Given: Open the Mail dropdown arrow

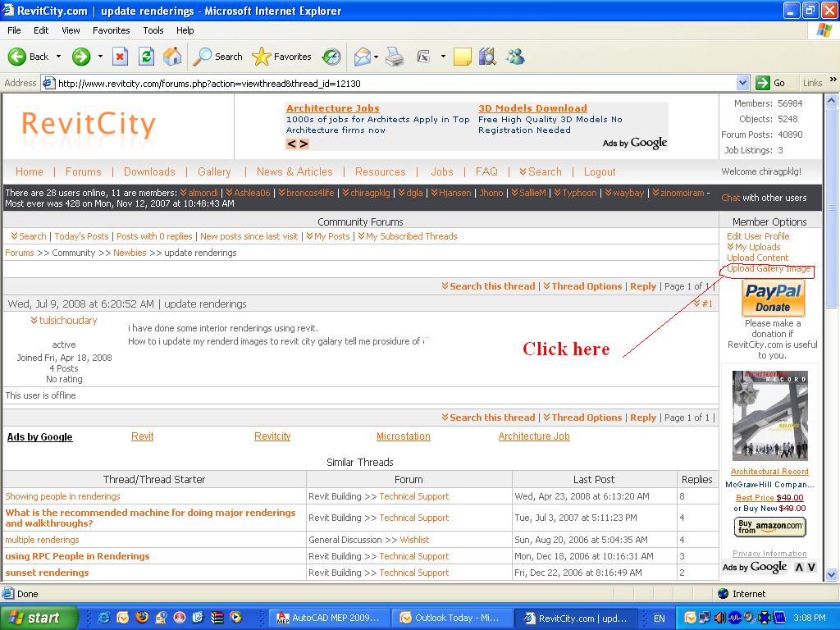Looking at the screenshot, I should (x=376, y=57).
